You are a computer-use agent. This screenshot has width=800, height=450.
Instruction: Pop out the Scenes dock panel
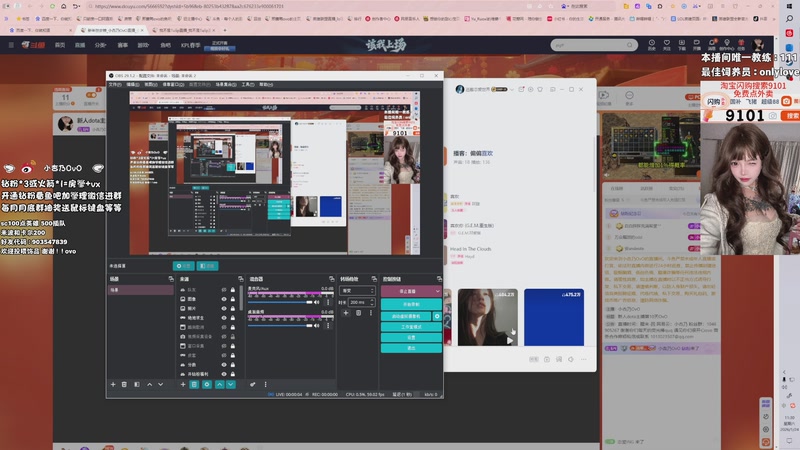[171, 279]
